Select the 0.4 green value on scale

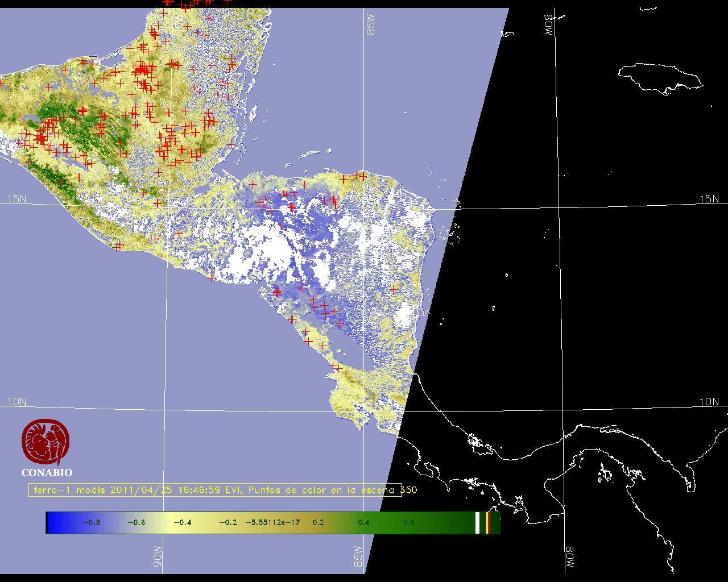(363, 522)
